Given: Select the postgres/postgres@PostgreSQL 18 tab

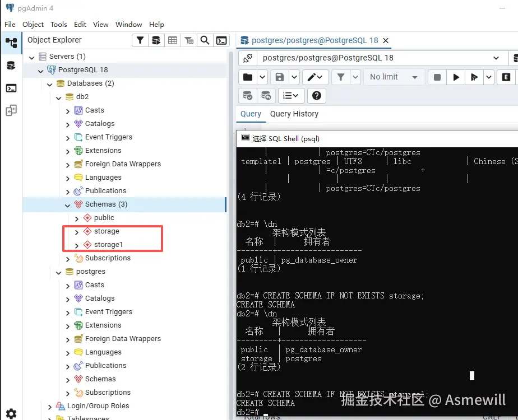Looking at the screenshot, I should (x=315, y=40).
